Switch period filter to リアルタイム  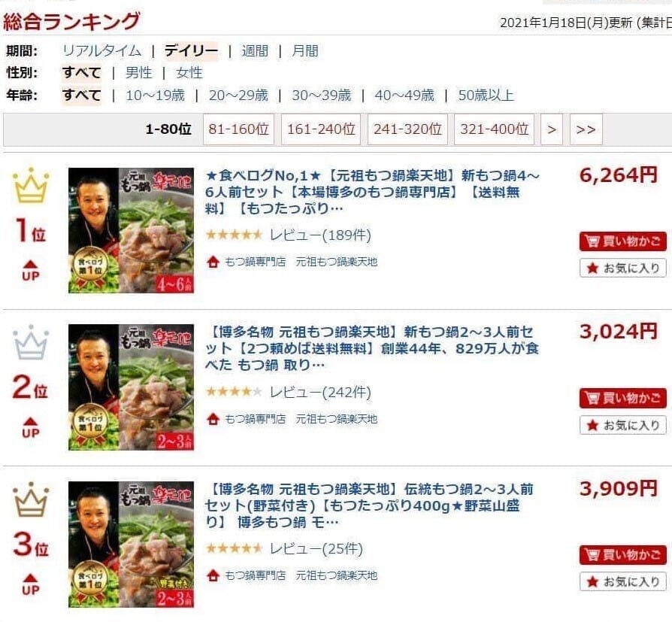point(101,51)
